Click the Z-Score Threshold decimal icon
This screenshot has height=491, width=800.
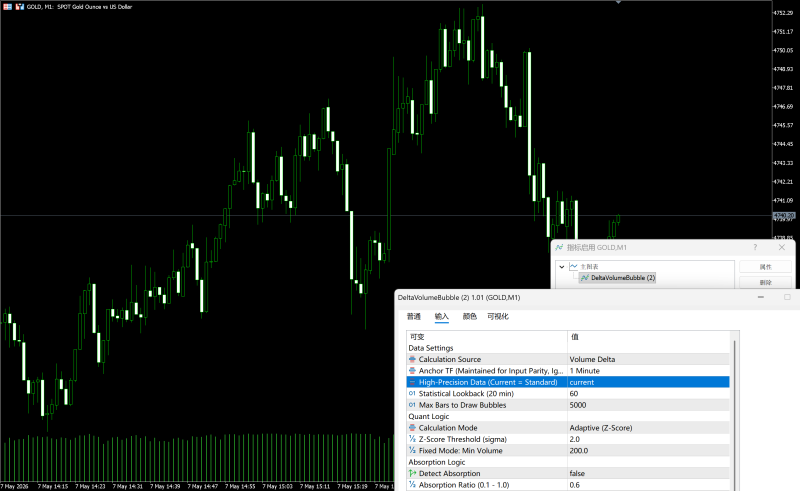412,439
